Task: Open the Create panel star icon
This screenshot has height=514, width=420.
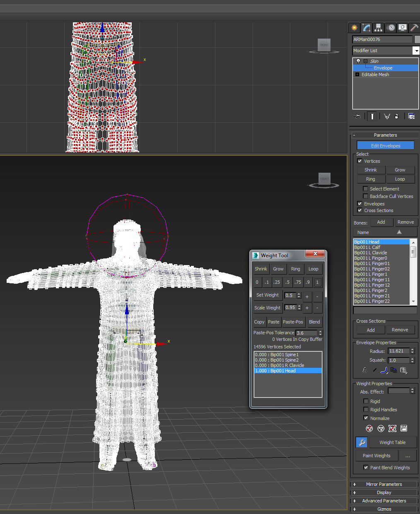Action: pyautogui.click(x=354, y=28)
